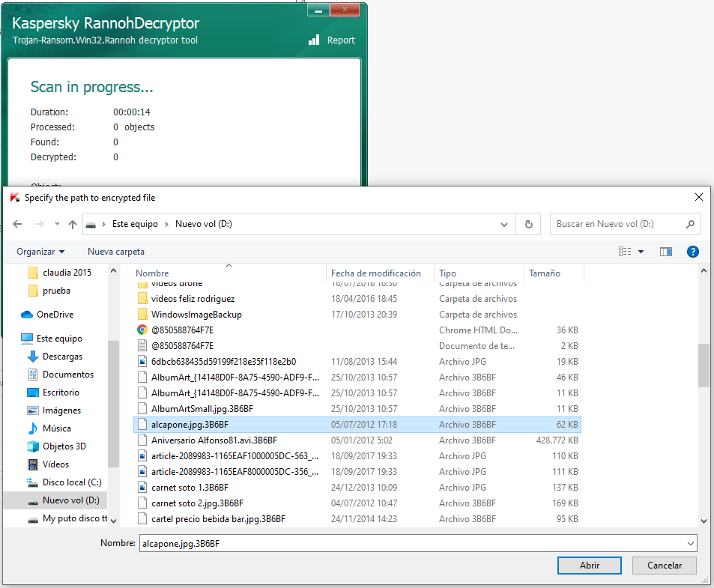Select the OneDrive cloud item
The height and width of the screenshot is (588, 714).
coord(55,315)
